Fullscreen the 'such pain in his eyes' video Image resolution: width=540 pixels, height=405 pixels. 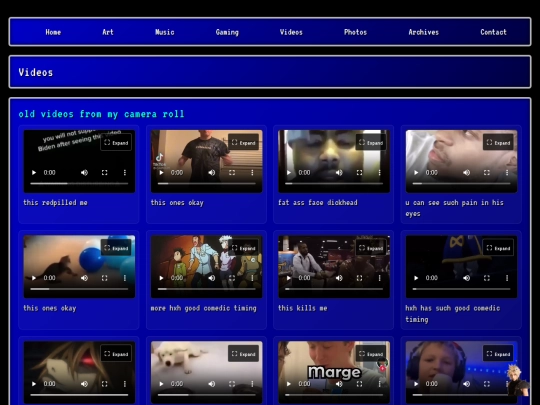[x=487, y=173]
